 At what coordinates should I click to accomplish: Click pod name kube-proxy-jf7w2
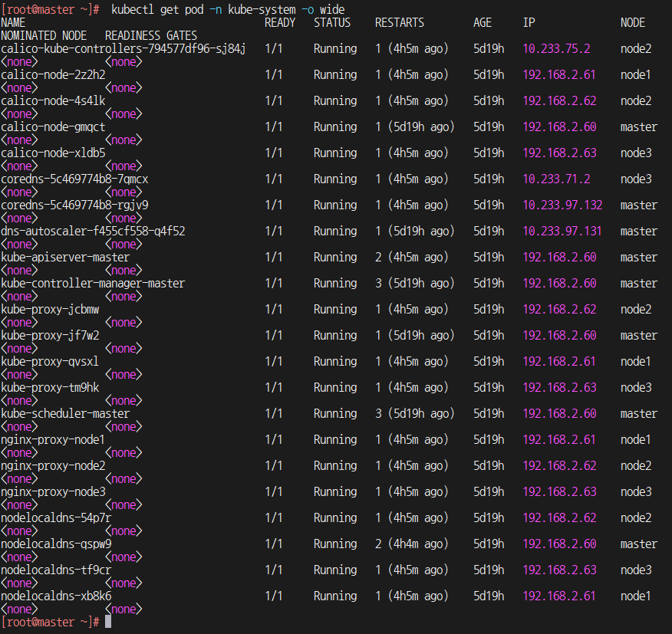pos(50,336)
